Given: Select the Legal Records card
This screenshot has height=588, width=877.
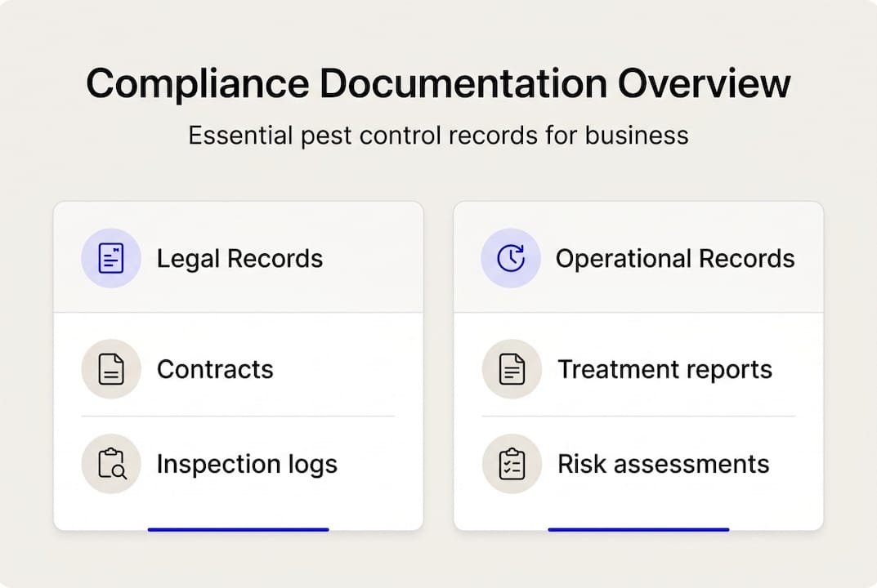Looking at the screenshot, I should point(237,366).
